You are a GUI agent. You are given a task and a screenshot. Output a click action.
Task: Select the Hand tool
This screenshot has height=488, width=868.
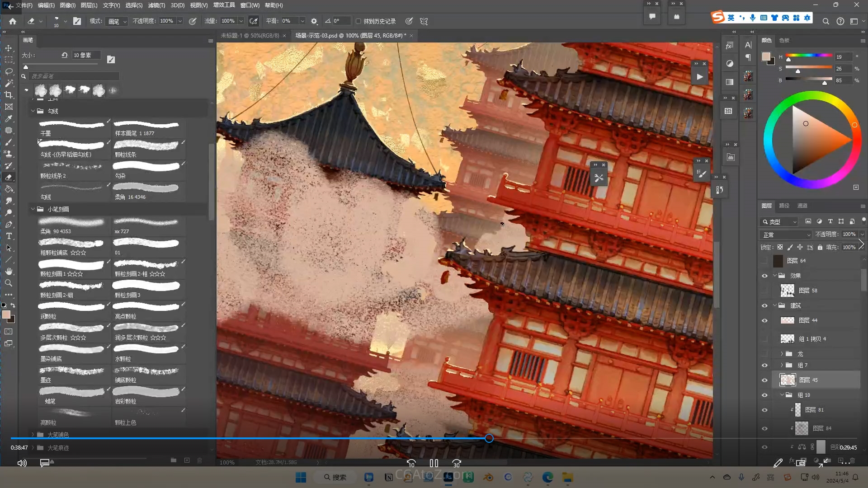pyautogui.click(x=9, y=271)
